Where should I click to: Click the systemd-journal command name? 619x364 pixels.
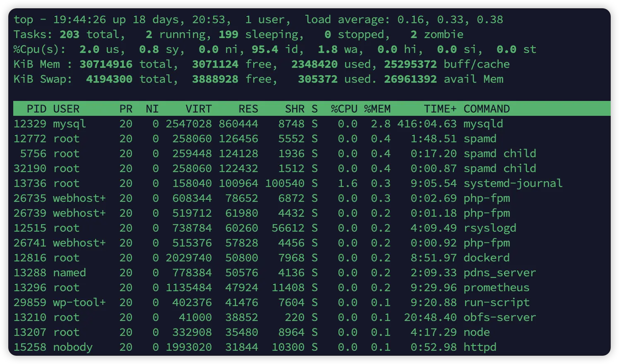click(513, 183)
